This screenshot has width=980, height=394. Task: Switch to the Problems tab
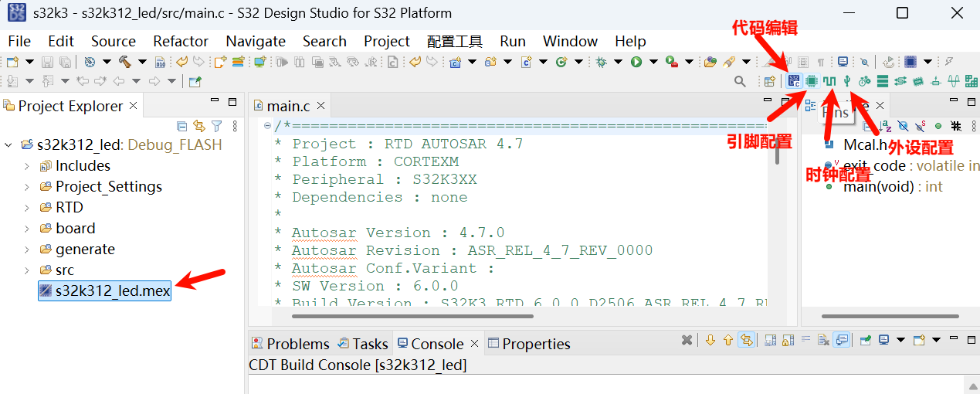pos(290,344)
